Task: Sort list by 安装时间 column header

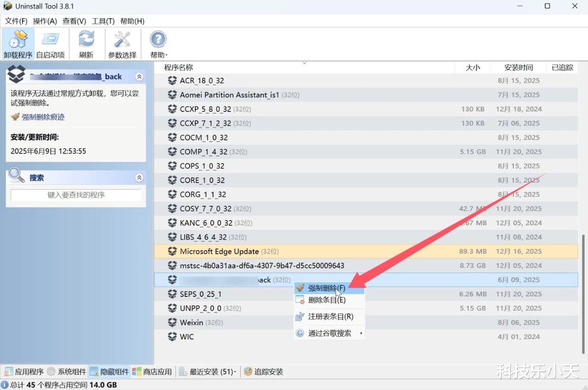Action: pyautogui.click(x=519, y=67)
